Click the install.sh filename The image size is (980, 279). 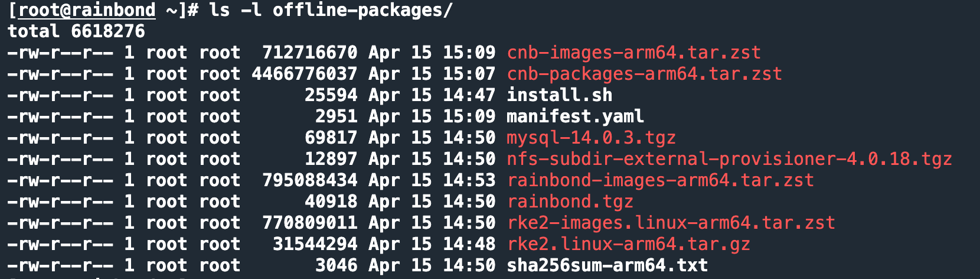tap(559, 95)
